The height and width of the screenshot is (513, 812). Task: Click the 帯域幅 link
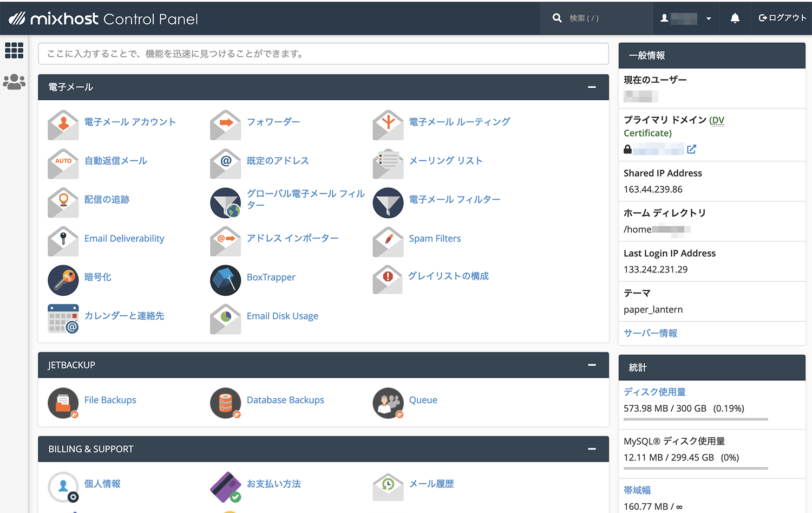pyautogui.click(x=637, y=490)
